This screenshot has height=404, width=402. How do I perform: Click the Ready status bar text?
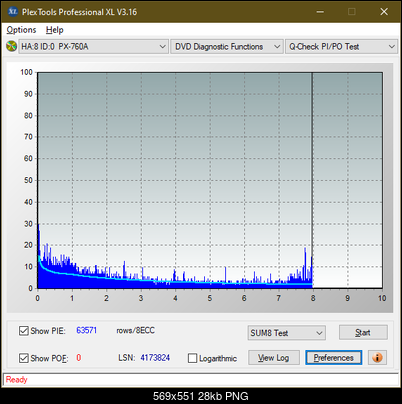16,379
